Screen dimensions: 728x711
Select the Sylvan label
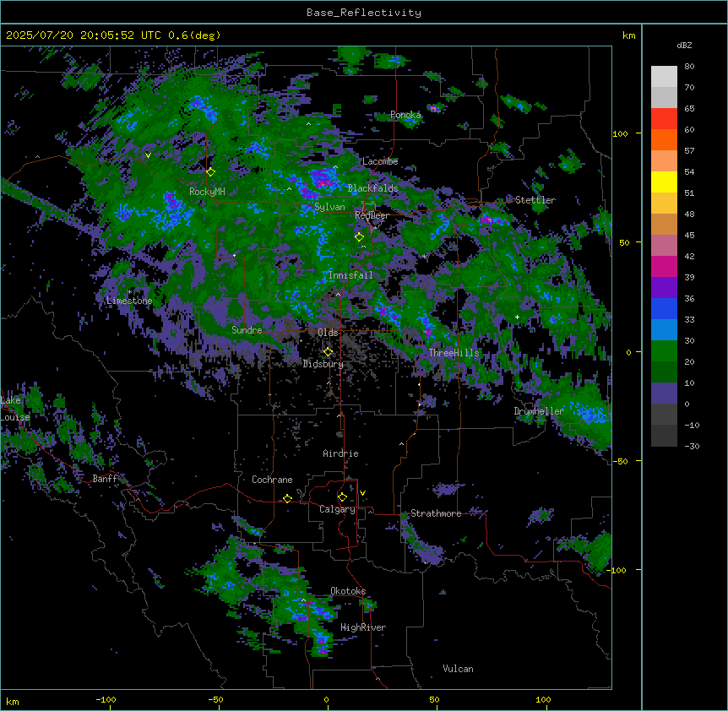pyautogui.click(x=329, y=207)
